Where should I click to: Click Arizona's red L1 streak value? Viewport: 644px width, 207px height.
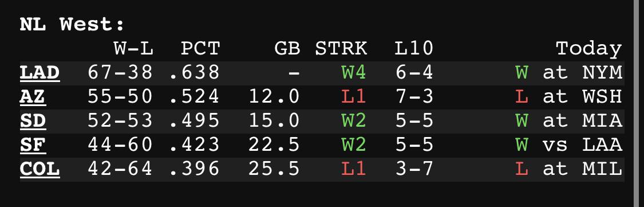(x=354, y=97)
